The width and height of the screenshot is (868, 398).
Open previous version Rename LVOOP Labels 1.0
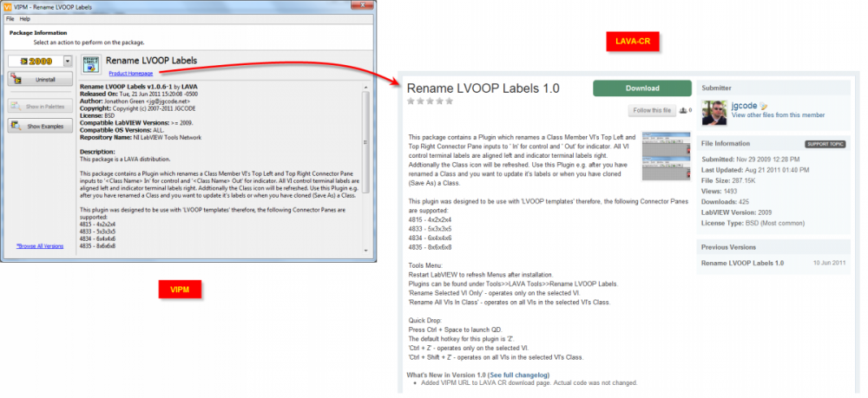pos(742,263)
